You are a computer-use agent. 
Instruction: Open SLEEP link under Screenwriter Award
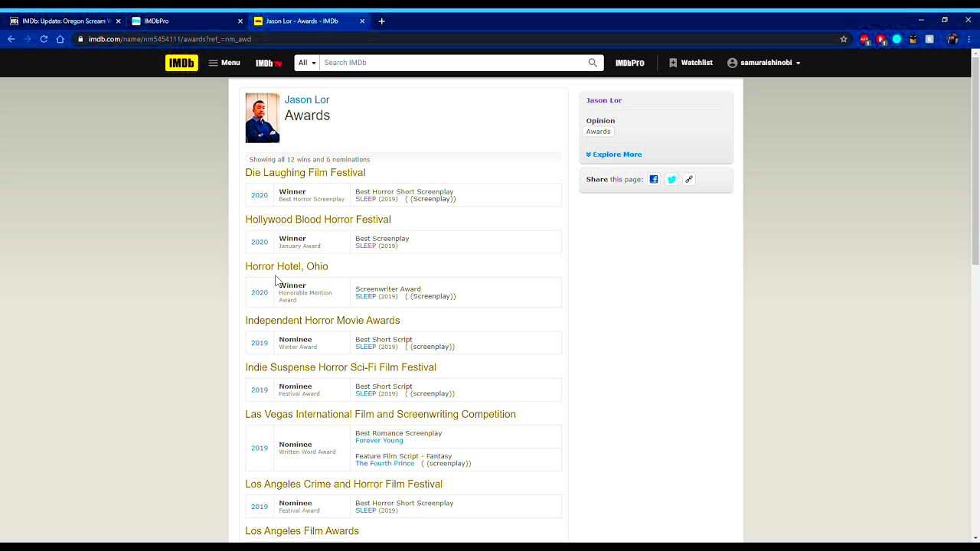tap(365, 296)
